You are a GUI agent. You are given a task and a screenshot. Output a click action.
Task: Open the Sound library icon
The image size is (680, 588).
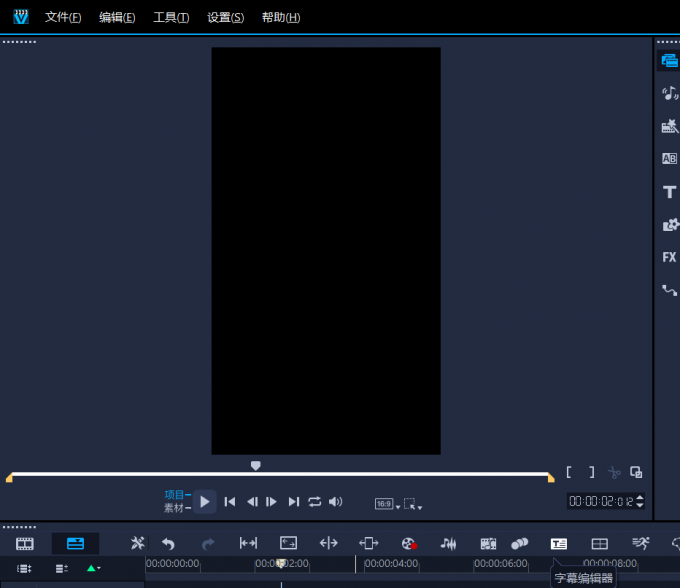669,93
